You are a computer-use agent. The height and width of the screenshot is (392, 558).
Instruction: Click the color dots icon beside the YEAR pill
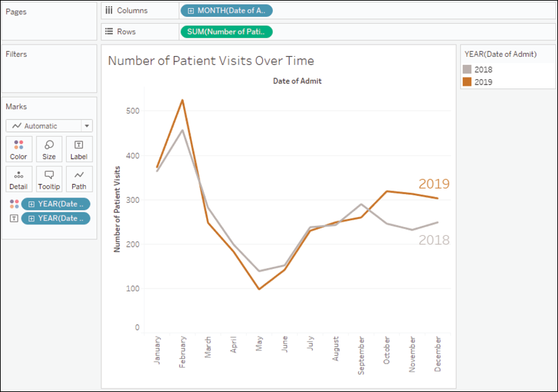pos(13,203)
